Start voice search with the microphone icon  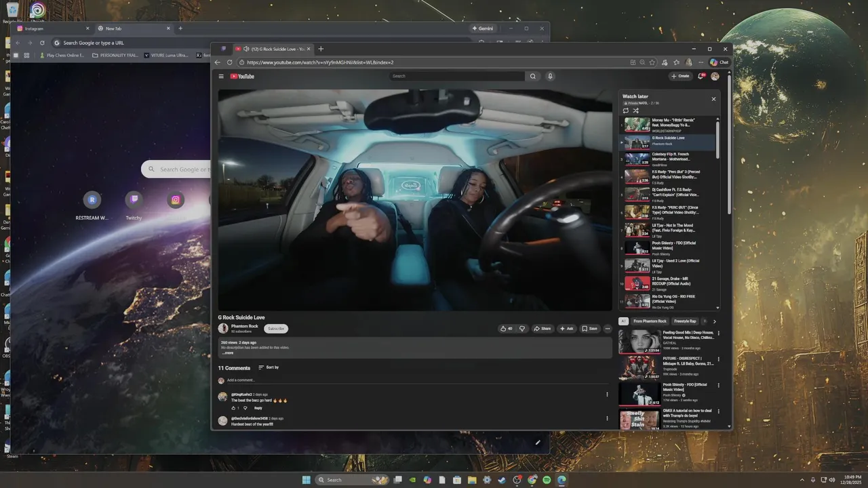click(550, 76)
